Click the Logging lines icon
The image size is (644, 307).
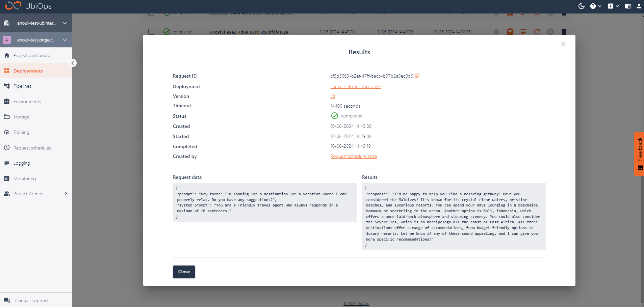point(7,163)
